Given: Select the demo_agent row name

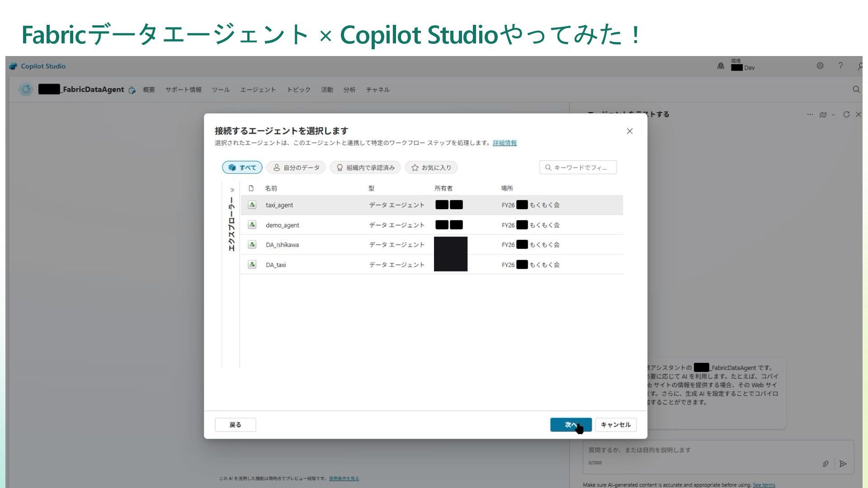Looking at the screenshot, I should coord(282,225).
